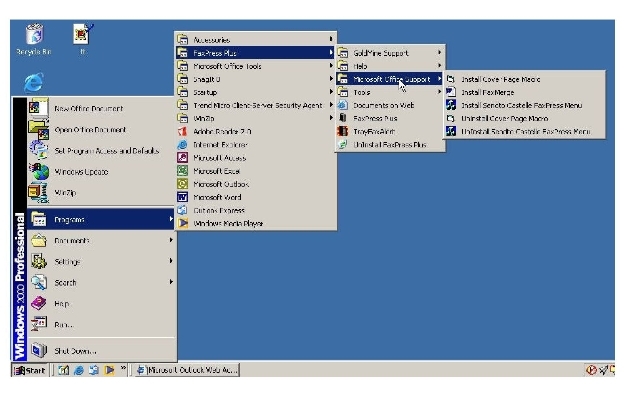
Task: Click the Start button
Action: (30, 370)
